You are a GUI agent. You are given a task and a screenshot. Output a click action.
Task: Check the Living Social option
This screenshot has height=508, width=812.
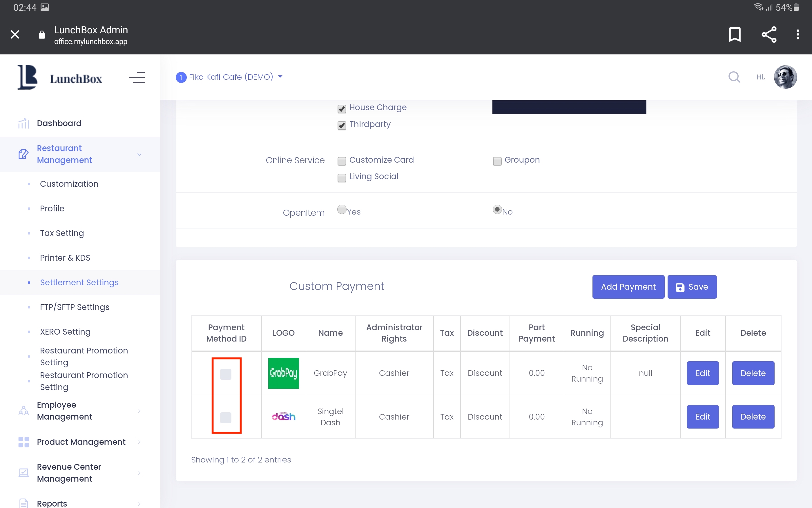coord(342,177)
